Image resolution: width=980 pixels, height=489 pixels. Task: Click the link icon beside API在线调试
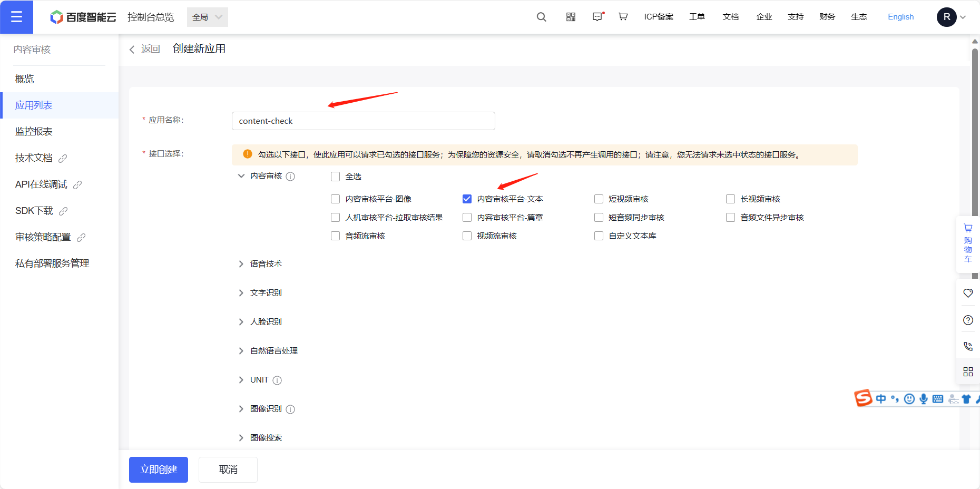(x=77, y=185)
